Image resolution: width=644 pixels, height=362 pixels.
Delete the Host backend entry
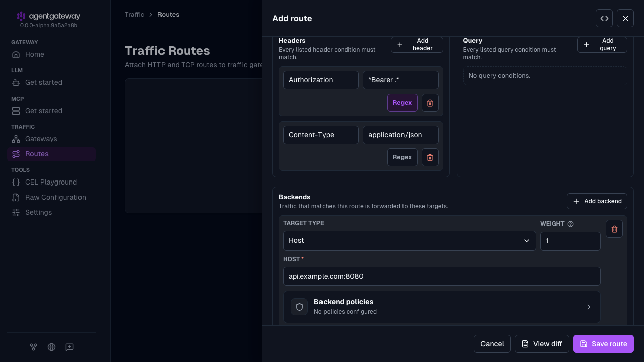pos(614,229)
